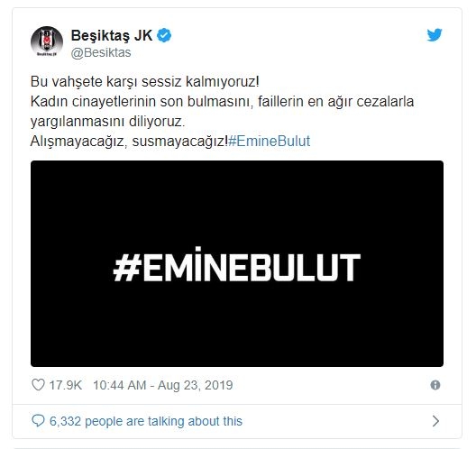Viewport: 476px width, 449px height.
Task: Click the 17.9K likes count
Action: coord(66,385)
